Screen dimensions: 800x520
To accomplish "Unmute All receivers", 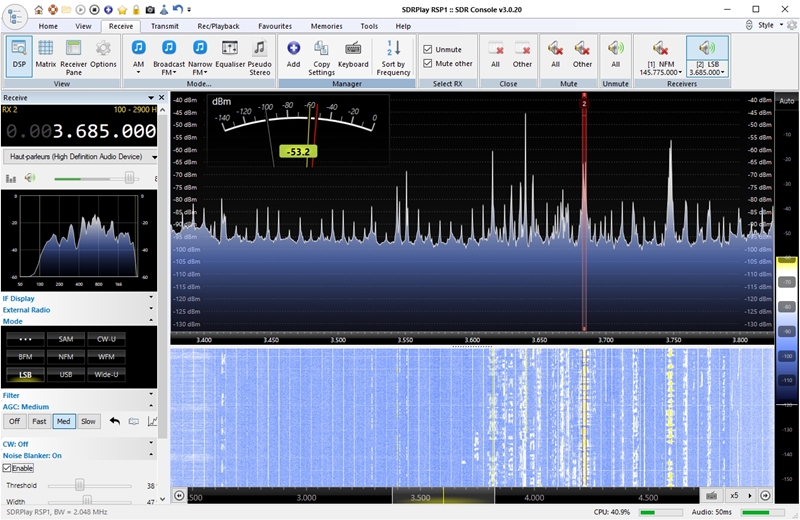I will pyautogui.click(x=616, y=55).
